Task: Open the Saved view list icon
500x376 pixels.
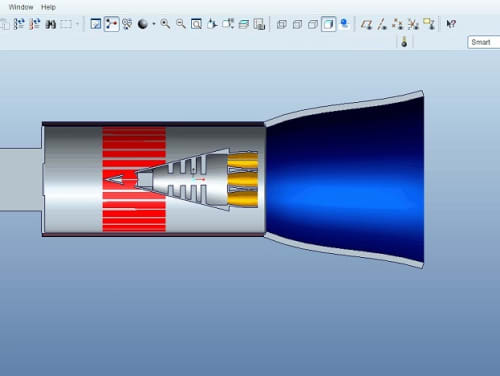Action: click(x=228, y=24)
